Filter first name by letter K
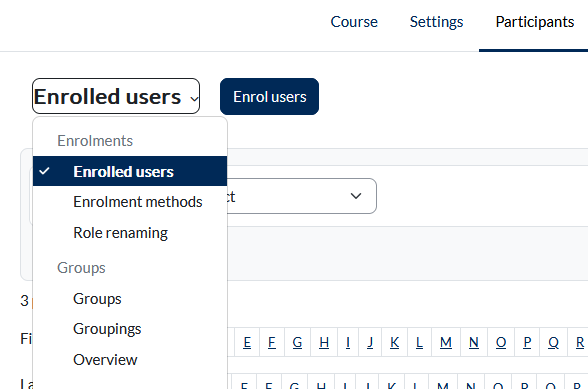588x389 pixels. click(394, 342)
